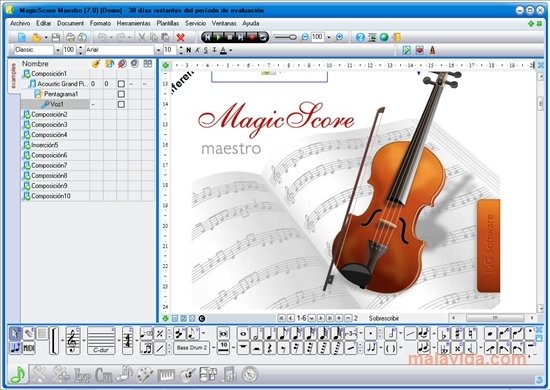
Task: Open the help question mark icon
Action: pyautogui.click(x=360, y=37)
